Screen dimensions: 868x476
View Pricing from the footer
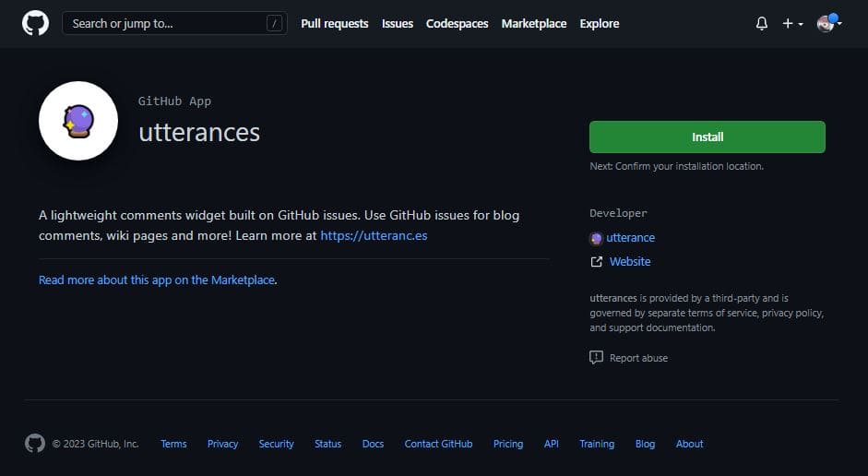(508, 444)
